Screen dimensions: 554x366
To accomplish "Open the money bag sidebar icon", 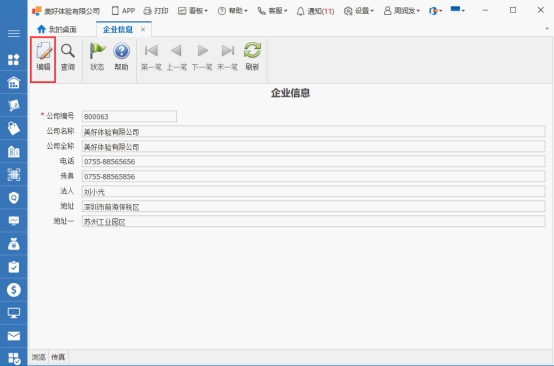I will pyautogui.click(x=14, y=244).
